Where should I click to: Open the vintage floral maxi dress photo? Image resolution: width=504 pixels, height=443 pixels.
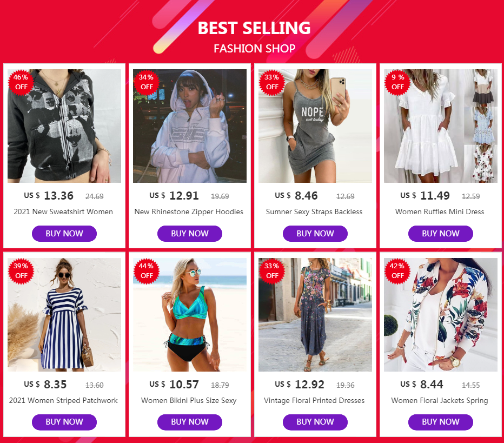tap(315, 315)
